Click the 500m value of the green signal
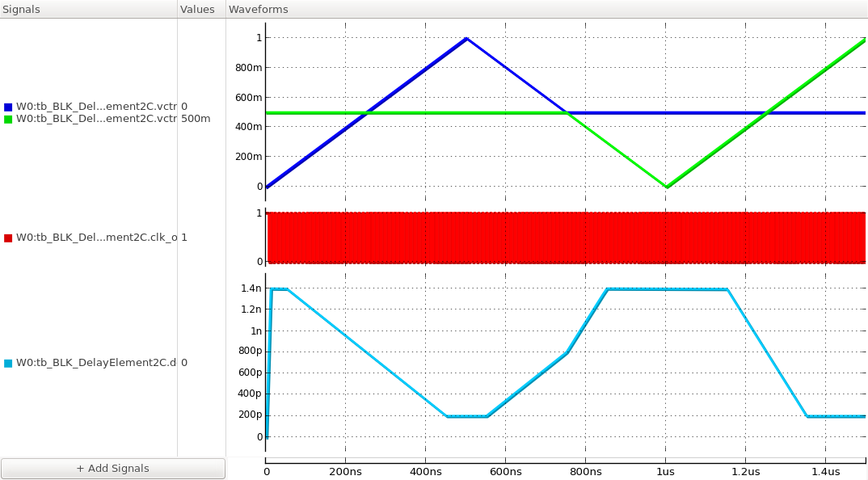 tap(195, 118)
